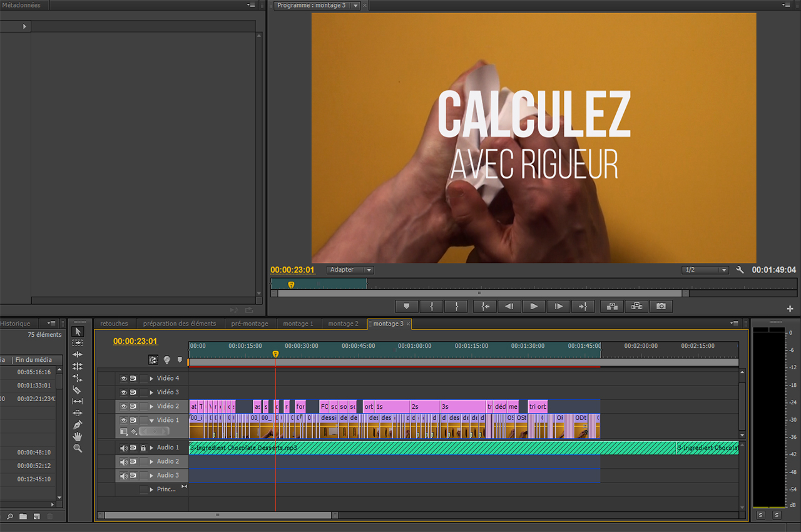
Task: Click the timeline timecode 00:00:23:01
Action: (135, 341)
